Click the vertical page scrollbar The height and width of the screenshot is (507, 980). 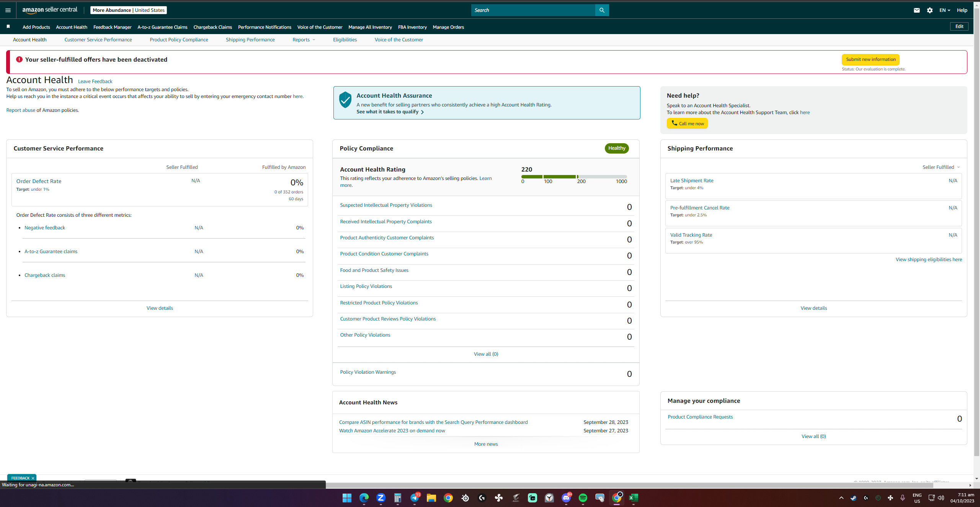(977, 231)
